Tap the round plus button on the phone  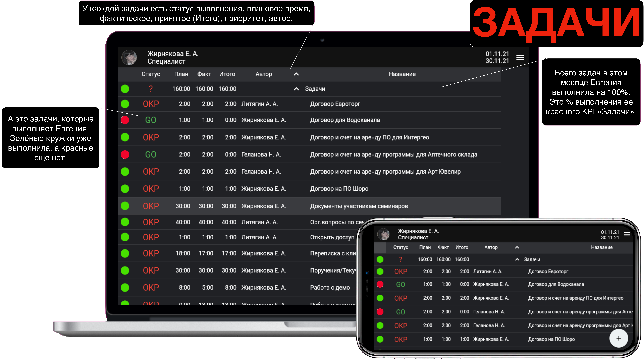619,338
